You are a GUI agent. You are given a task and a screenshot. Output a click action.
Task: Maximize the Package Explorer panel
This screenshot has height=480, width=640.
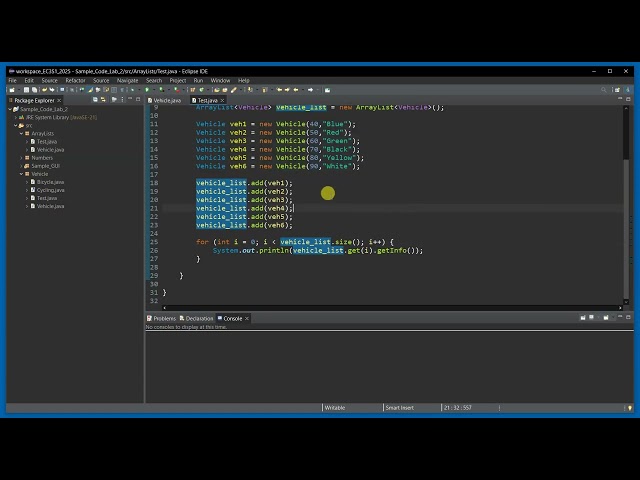[x=138, y=99]
